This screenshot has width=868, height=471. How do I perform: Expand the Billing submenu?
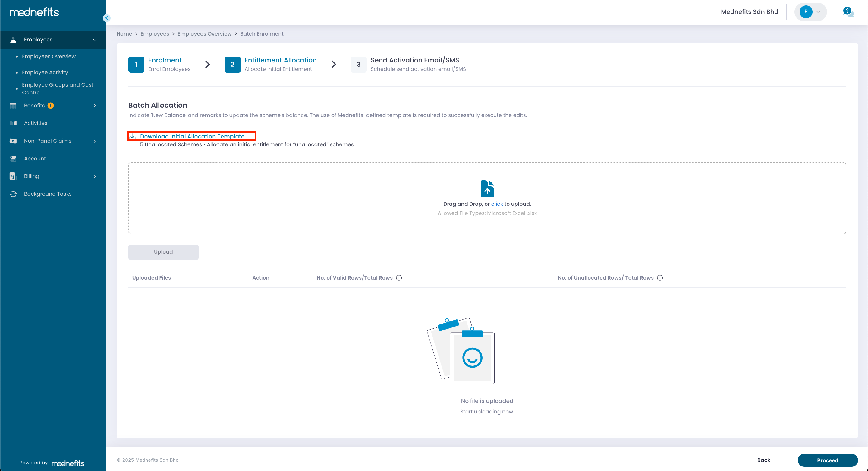click(x=95, y=176)
